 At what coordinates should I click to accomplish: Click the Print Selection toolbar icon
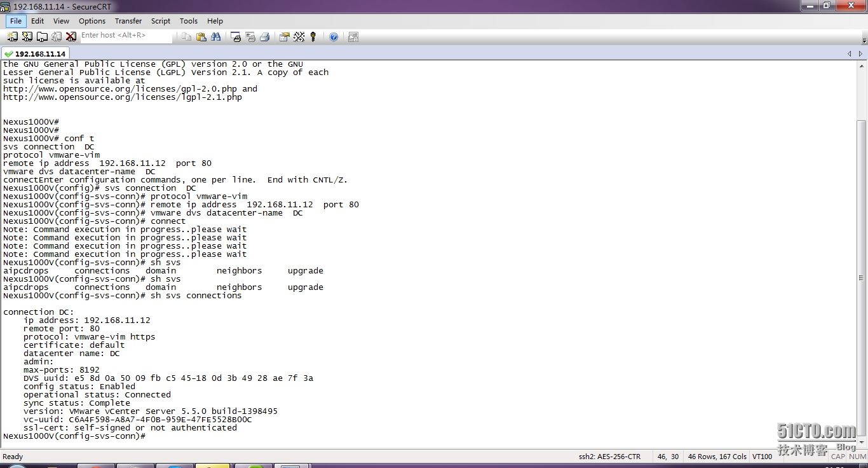pyautogui.click(x=250, y=37)
